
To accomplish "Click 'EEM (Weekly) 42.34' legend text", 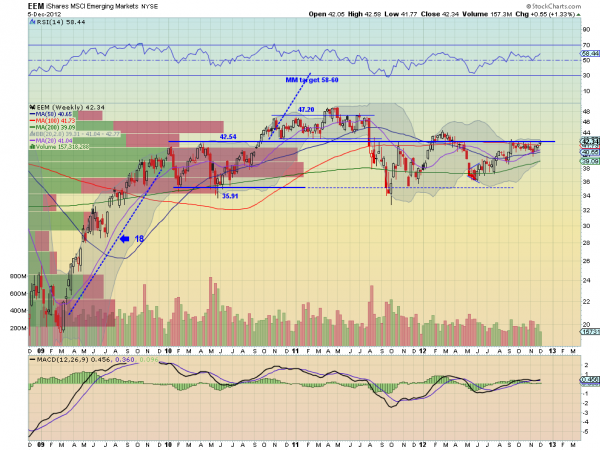I will pyautogui.click(x=70, y=108).
